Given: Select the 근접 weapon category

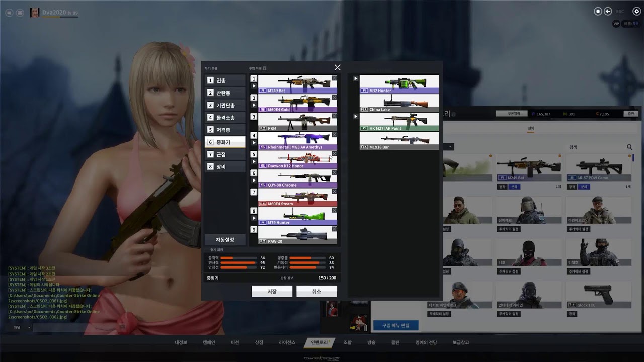Looking at the screenshot, I should tap(225, 154).
